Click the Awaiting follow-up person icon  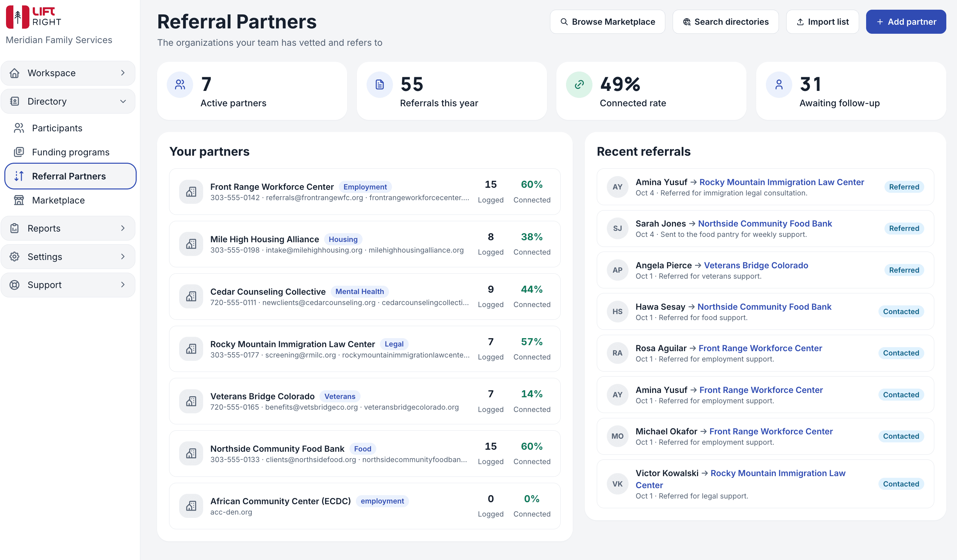click(779, 84)
